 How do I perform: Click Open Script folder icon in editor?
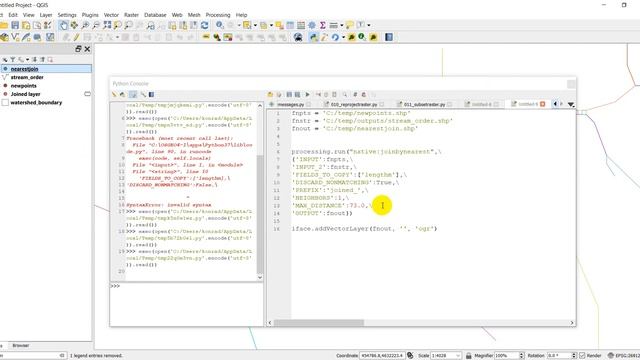click(270, 95)
